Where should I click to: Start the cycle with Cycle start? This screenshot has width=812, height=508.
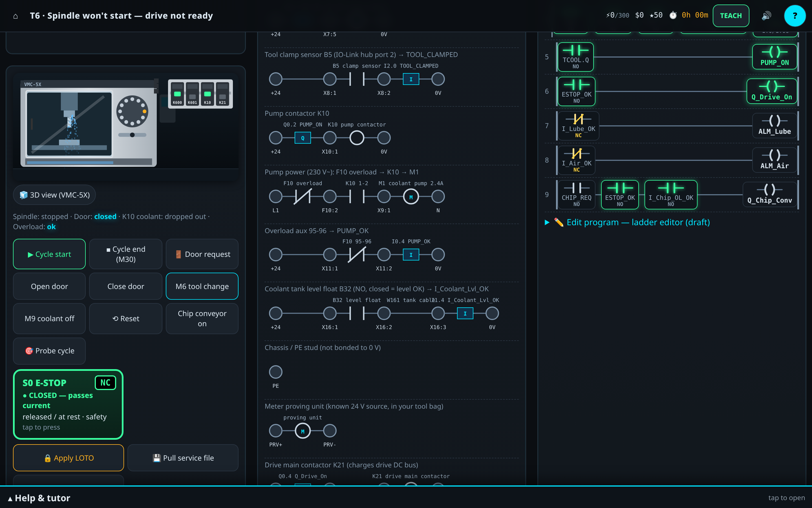[x=49, y=254]
